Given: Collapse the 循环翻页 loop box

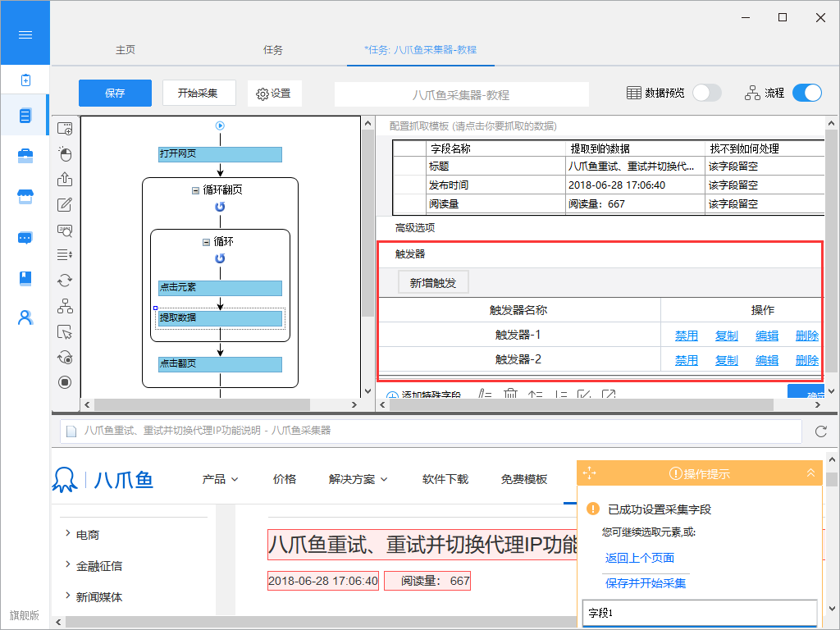Looking at the screenshot, I should 195,190.
